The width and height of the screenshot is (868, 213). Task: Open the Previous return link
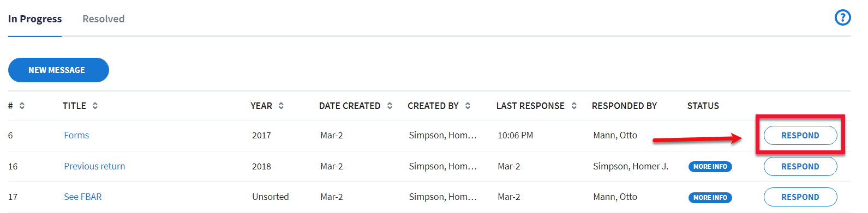click(94, 166)
